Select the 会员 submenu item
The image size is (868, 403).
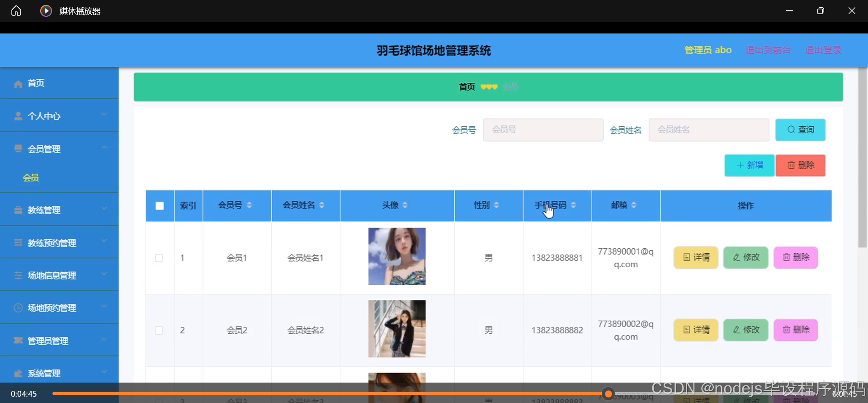(31, 178)
